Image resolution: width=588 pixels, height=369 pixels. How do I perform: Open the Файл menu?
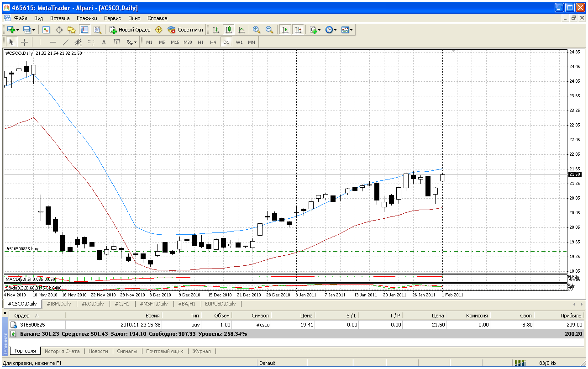click(x=21, y=18)
